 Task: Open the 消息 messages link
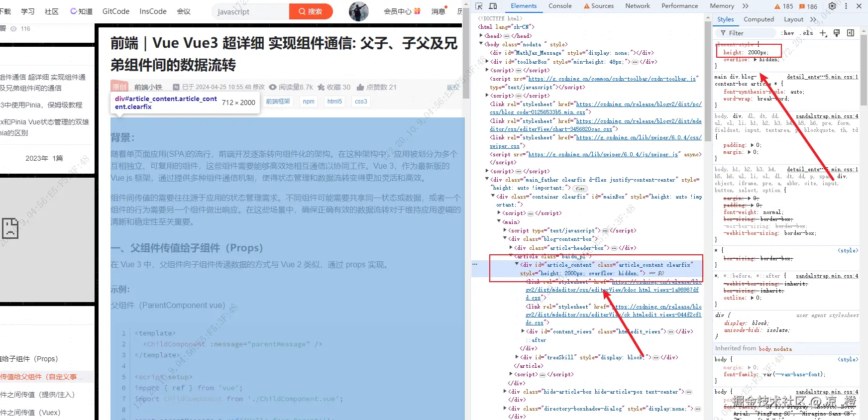[438, 11]
